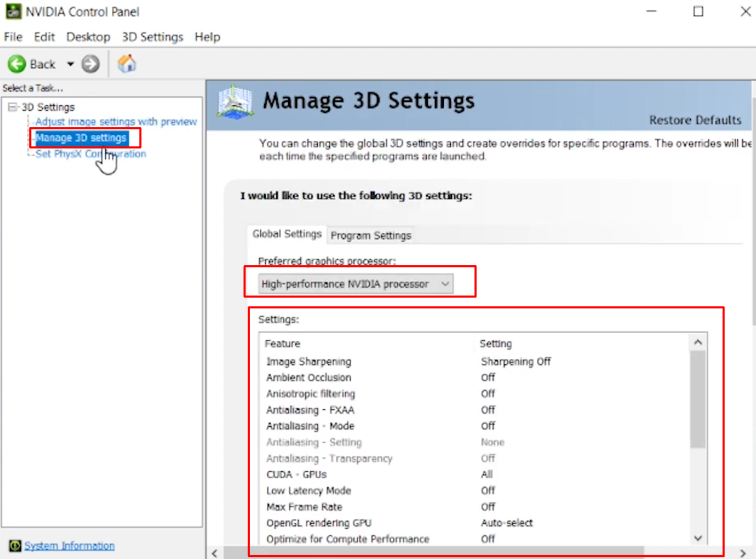Open the Edit menu
The height and width of the screenshot is (559, 756).
44,37
